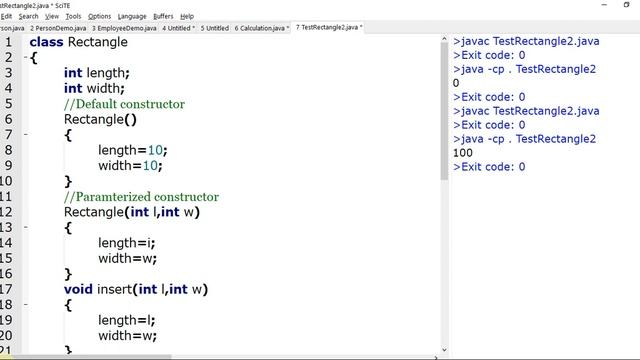Viewport: 640px width, 360px height.
Task: Open the Buffers menu
Action: click(x=163, y=16)
